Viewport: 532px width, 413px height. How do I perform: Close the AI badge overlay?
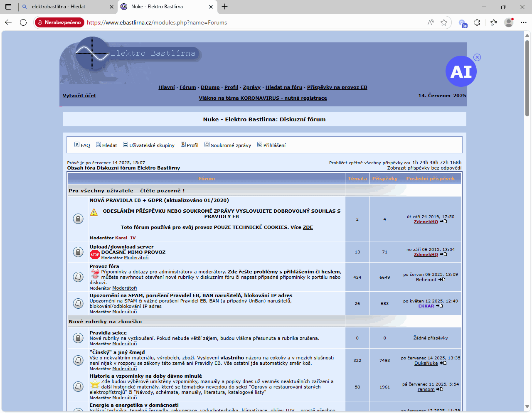pyautogui.click(x=477, y=57)
